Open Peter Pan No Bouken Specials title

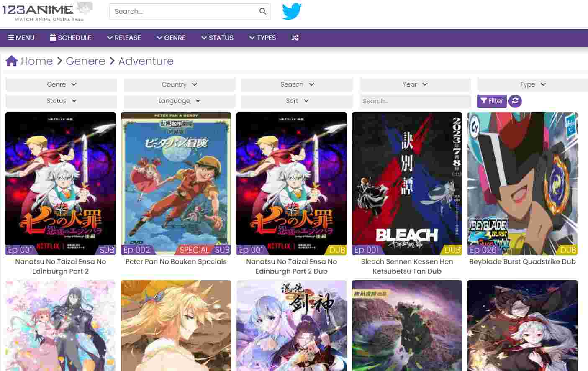coord(176,262)
